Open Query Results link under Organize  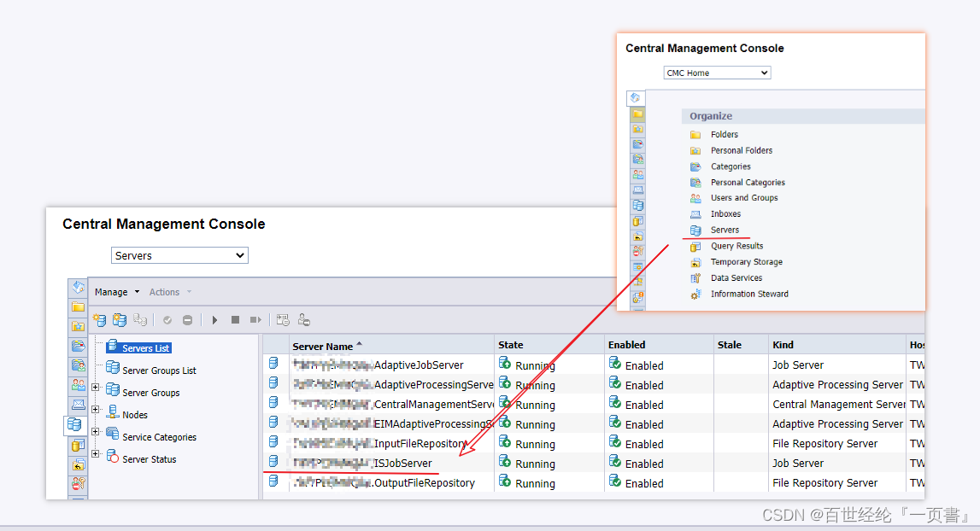point(736,246)
